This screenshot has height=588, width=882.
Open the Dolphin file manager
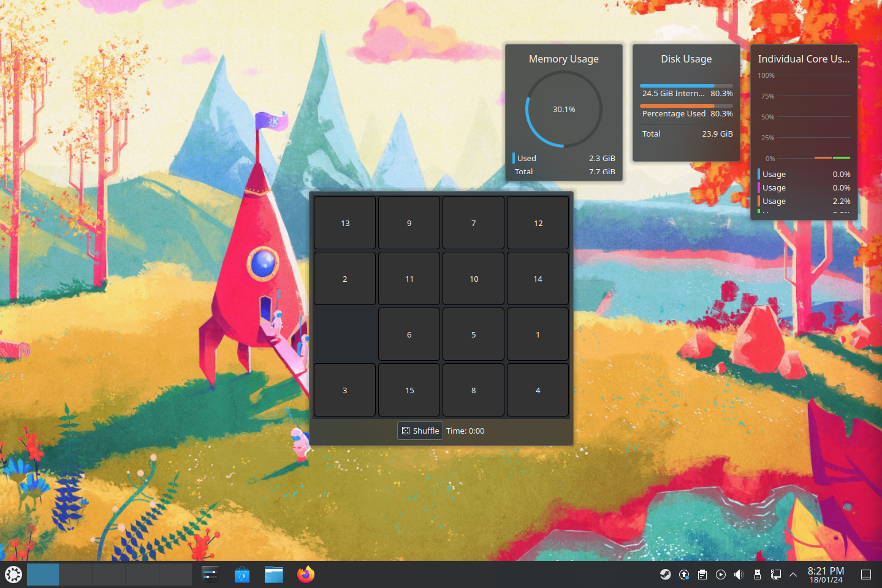click(x=274, y=575)
